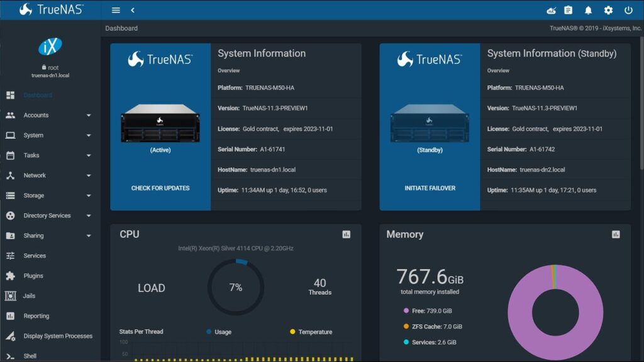The height and width of the screenshot is (362, 644).
Task: View alerts using the bell icon
Action: 589,10
